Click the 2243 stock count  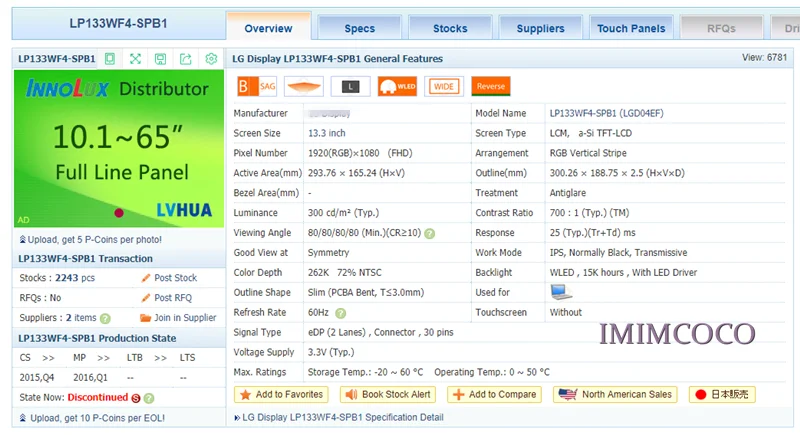(x=67, y=278)
